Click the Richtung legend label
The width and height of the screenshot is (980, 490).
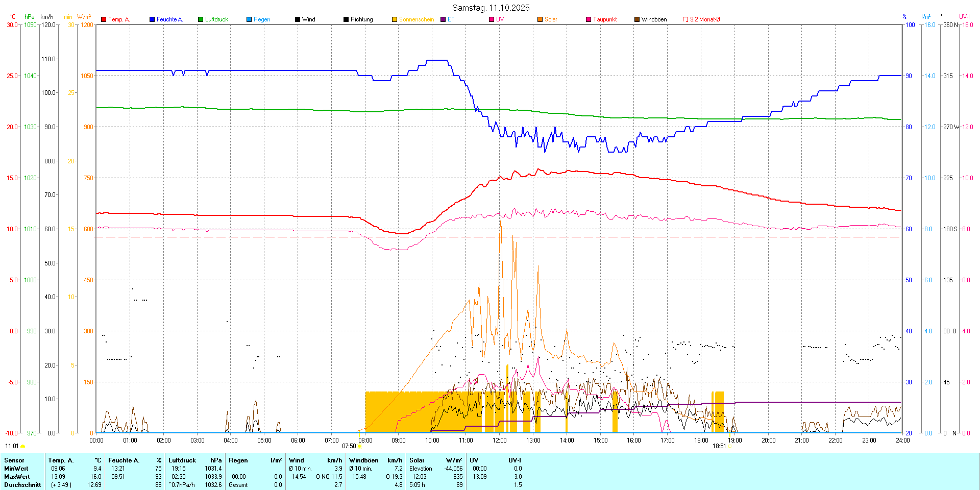tap(361, 19)
